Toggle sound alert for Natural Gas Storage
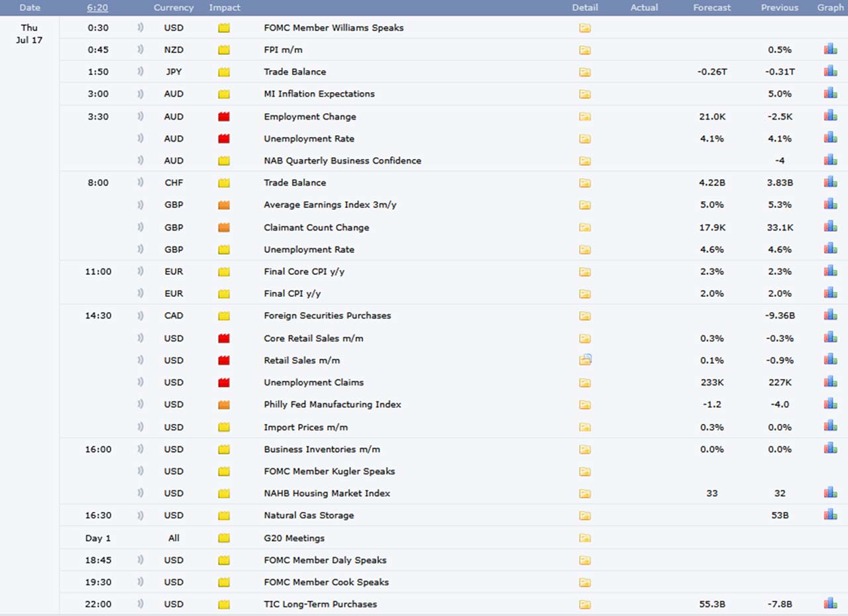 click(x=140, y=515)
